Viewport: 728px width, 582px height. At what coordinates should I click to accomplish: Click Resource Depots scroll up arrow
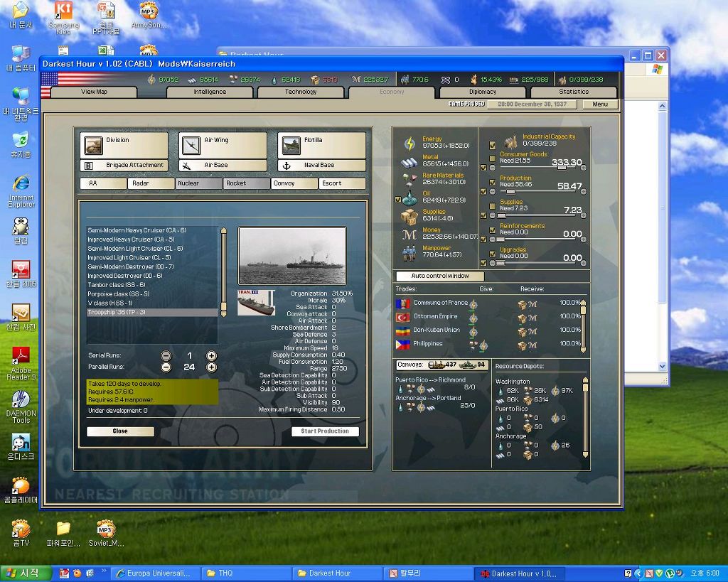(x=586, y=379)
